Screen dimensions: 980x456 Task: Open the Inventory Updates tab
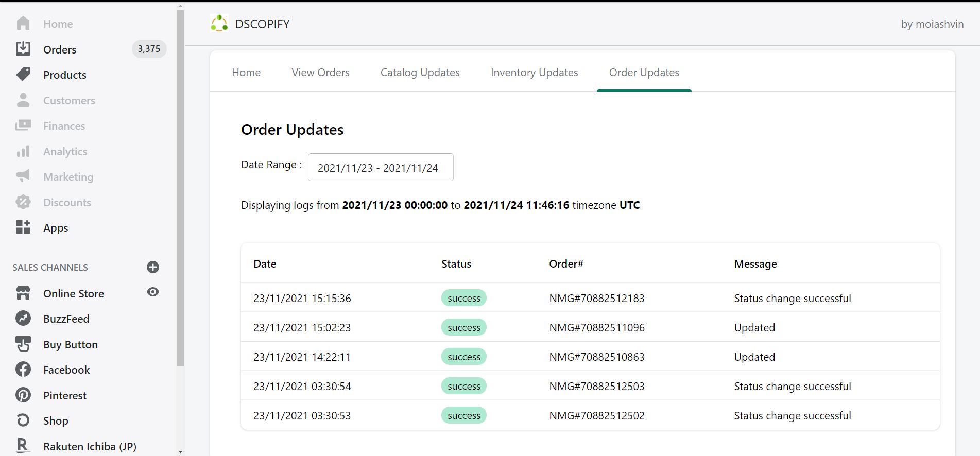tap(534, 73)
